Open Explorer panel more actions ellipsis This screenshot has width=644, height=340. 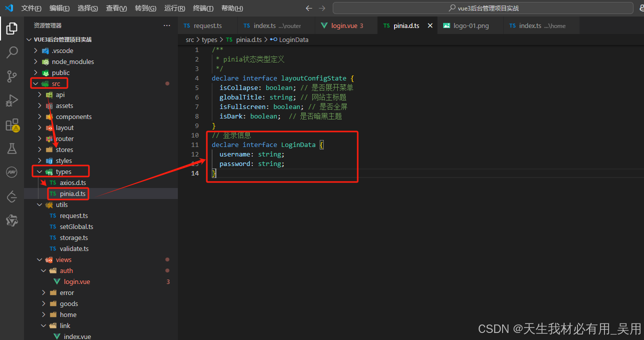coord(167,25)
